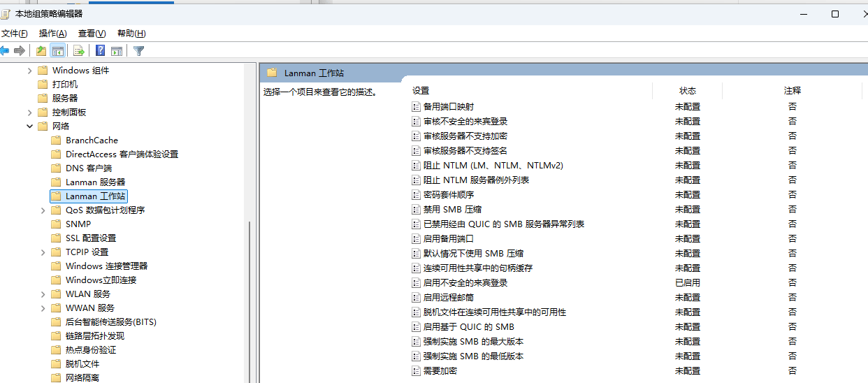Click the Forward arrow toolbar icon
Viewport: 868px width, 383px height.
point(20,50)
